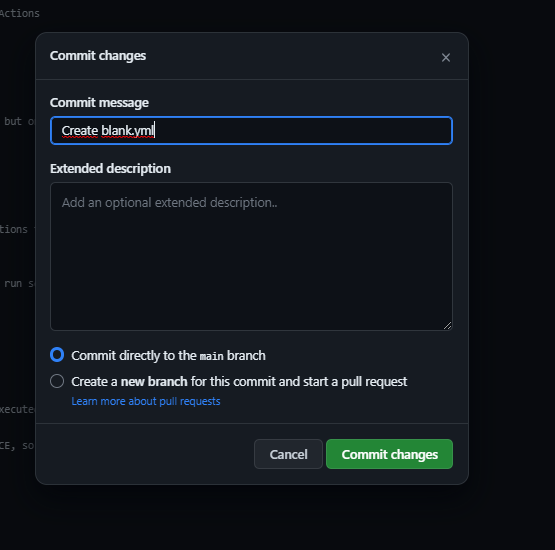Click the Commit changes dialog title

coord(98,56)
